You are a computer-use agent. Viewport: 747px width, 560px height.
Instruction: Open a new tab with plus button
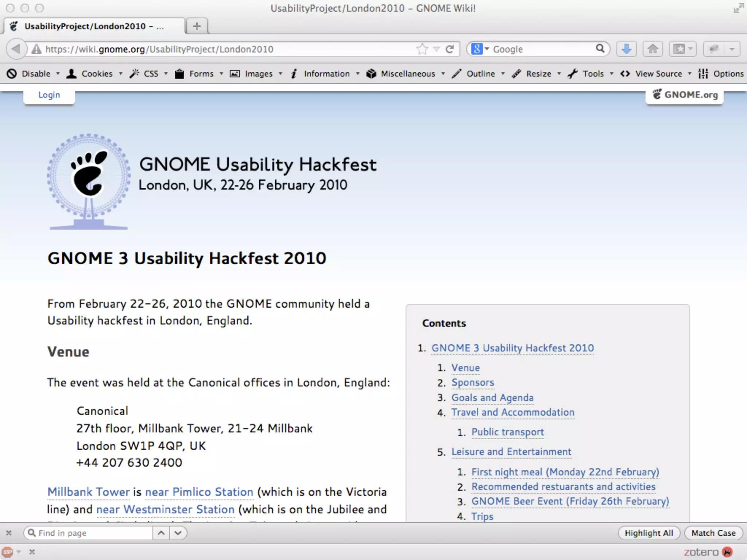tap(197, 26)
